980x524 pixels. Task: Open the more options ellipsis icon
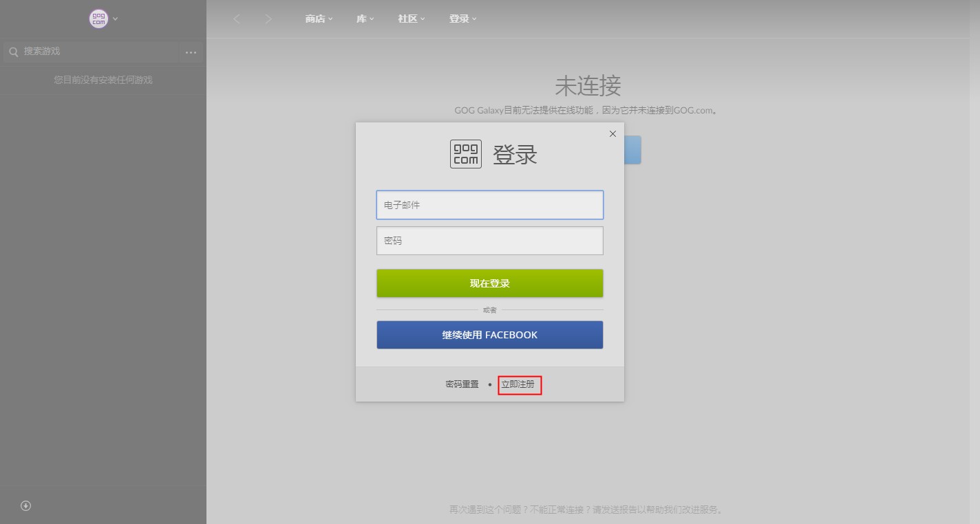pyautogui.click(x=191, y=52)
